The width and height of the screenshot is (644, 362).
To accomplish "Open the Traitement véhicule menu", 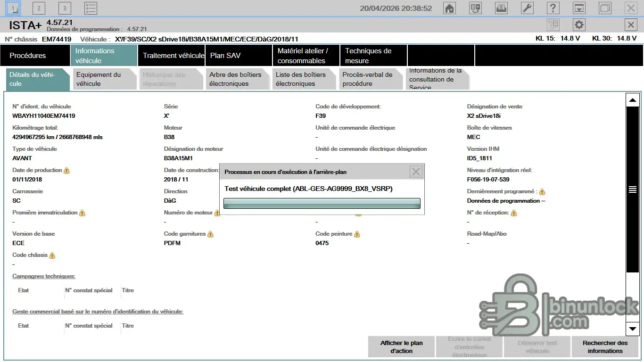I will coord(173,56).
